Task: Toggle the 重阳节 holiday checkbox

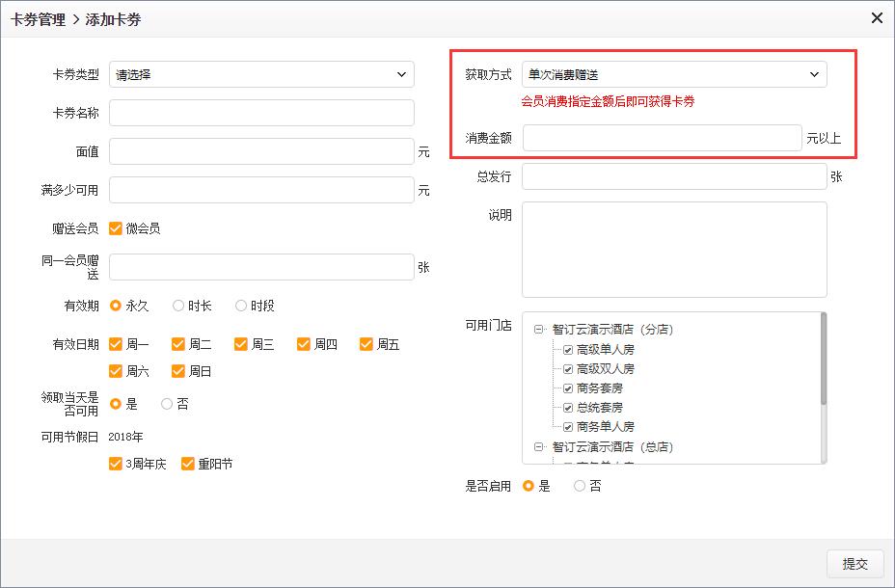Action: [188, 464]
